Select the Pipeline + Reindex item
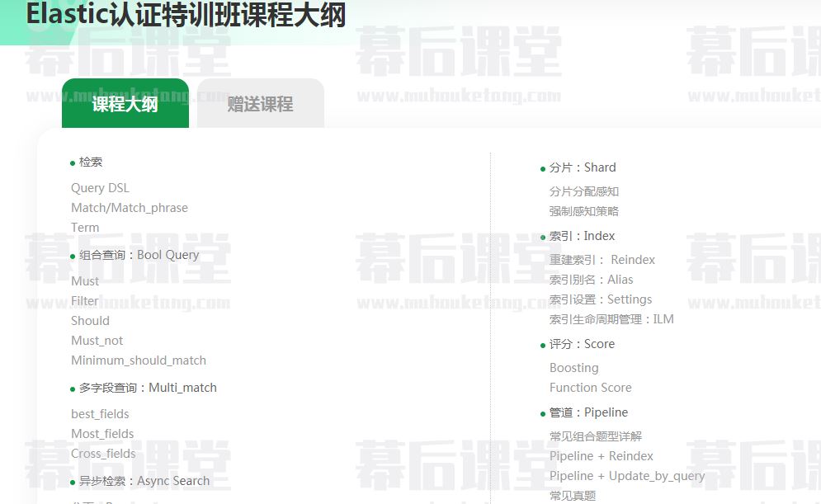The width and height of the screenshot is (821, 504). pos(601,456)
